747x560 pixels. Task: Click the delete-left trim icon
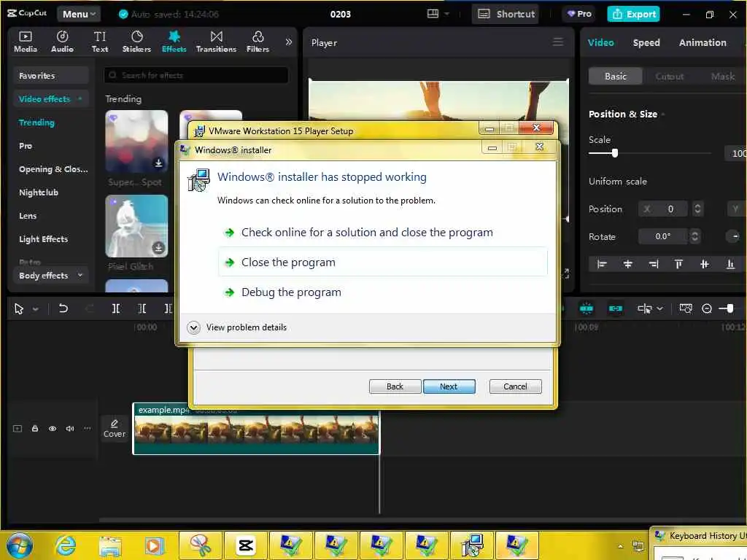tap(142, 308)
